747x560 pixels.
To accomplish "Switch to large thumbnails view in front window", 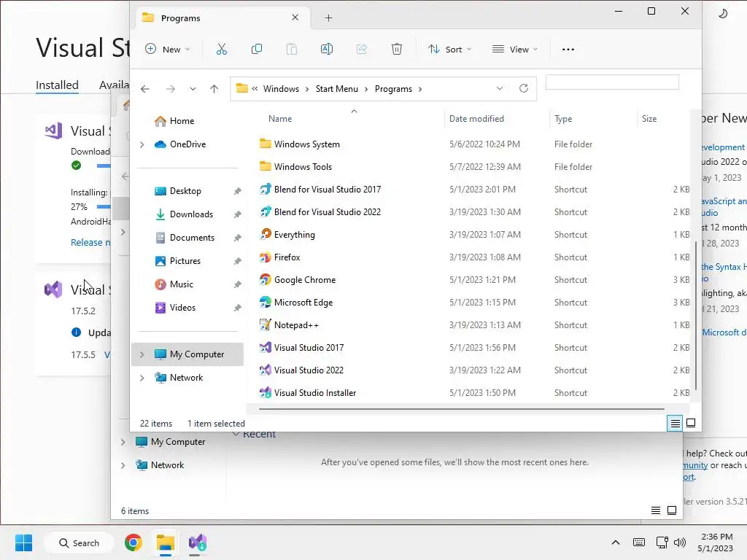I will (691, 423).
